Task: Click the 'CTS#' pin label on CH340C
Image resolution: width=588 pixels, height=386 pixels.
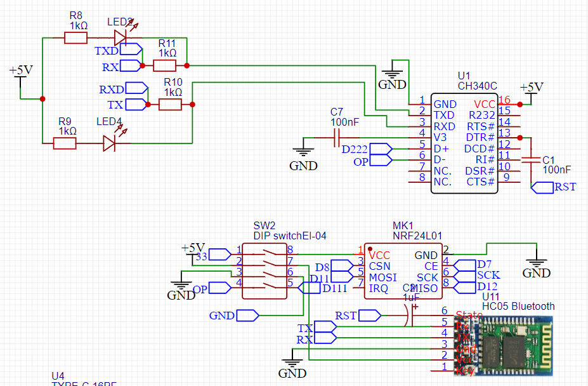Action: pyautogui.click(x=481, y=182)
